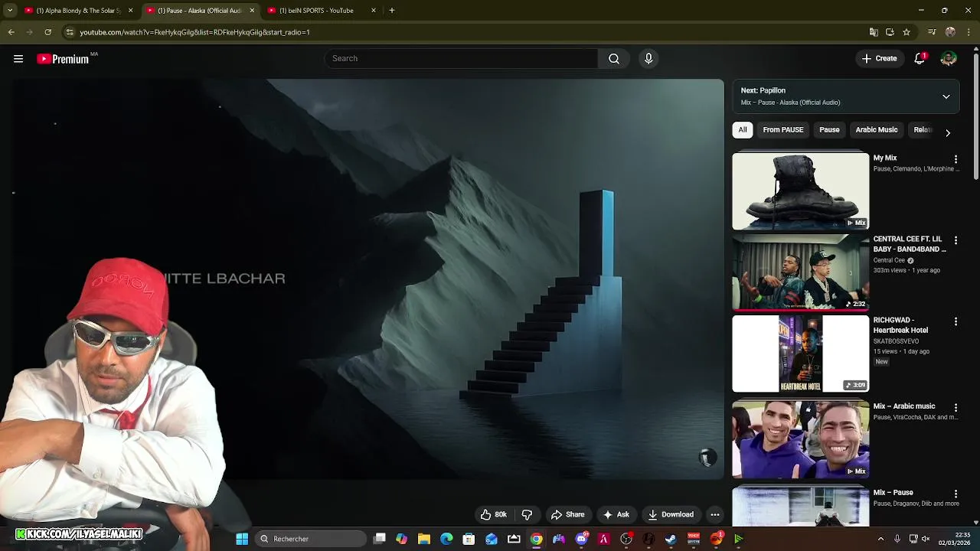This screenshot has width=980, height=551.
Task: Open options for RICHGWAD Heartbreak Hotel video
Action: click(955, 321)
